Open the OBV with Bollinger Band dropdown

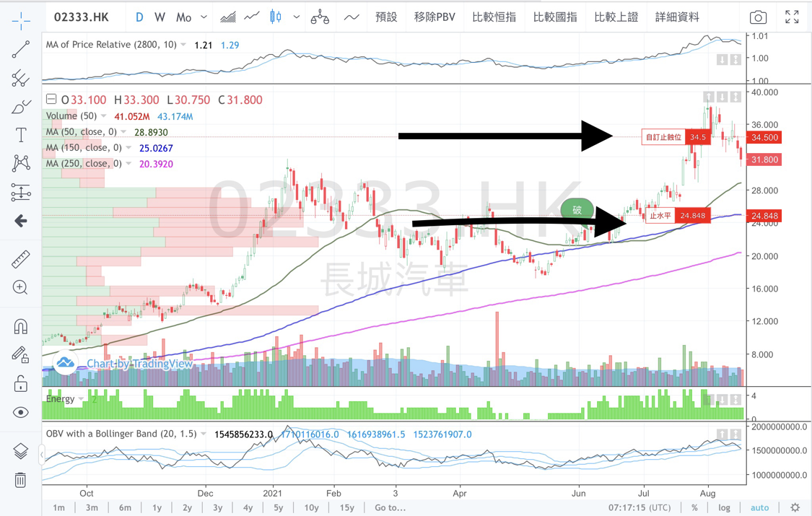tap(204, 434)
